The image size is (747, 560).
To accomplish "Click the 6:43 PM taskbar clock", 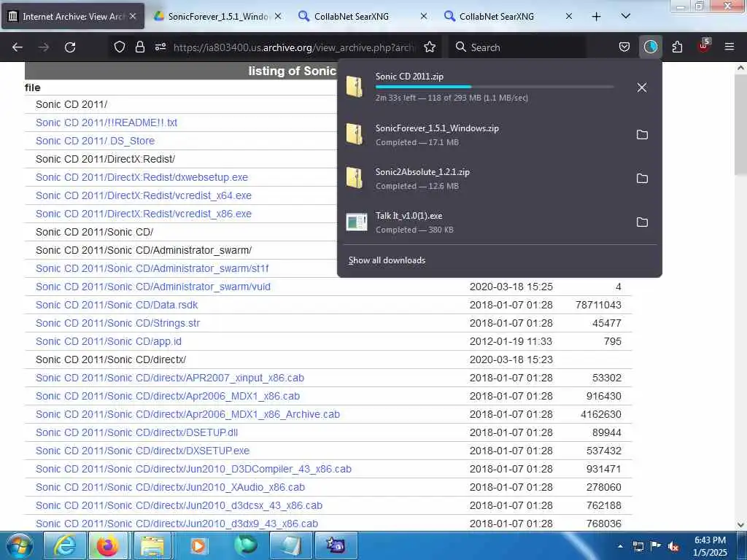I will [x=710, y=546].
